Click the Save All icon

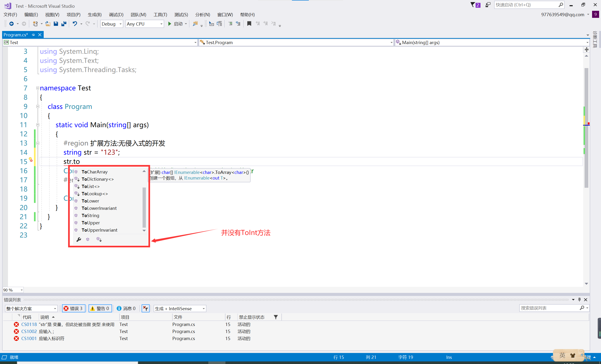(64, 24)
